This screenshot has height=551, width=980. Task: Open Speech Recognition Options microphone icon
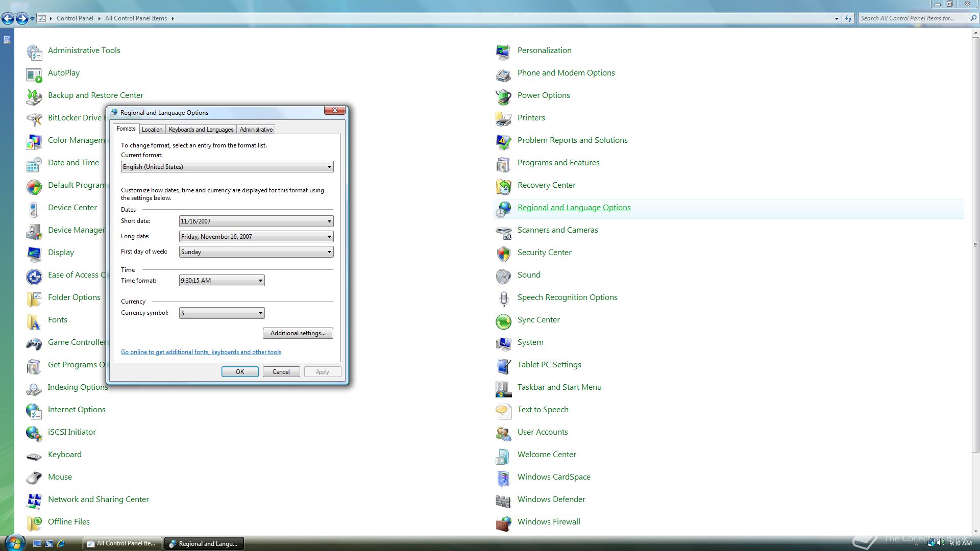[504, 298]
